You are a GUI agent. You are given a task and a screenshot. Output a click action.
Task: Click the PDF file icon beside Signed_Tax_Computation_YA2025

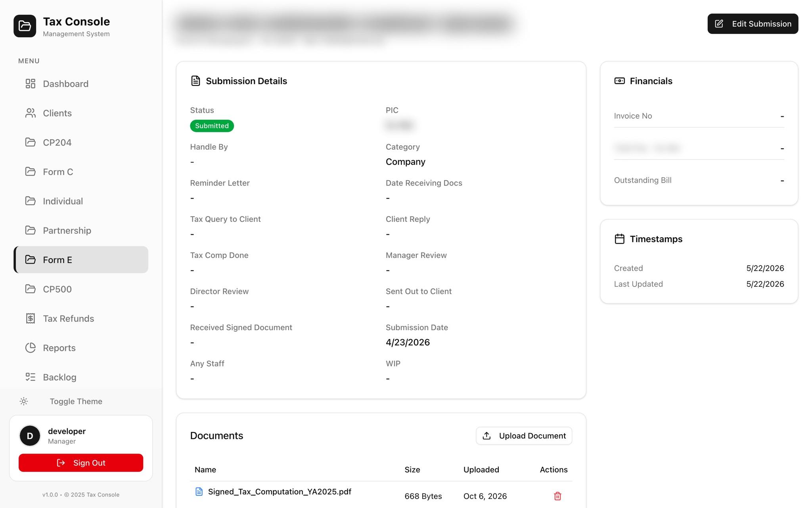click(x=199, y=492)
